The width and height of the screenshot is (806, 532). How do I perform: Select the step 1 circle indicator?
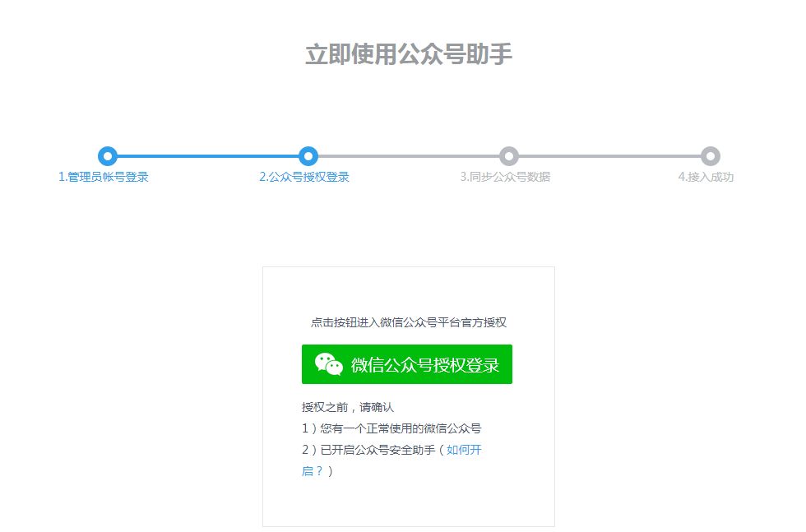click(x=106, y=156)
